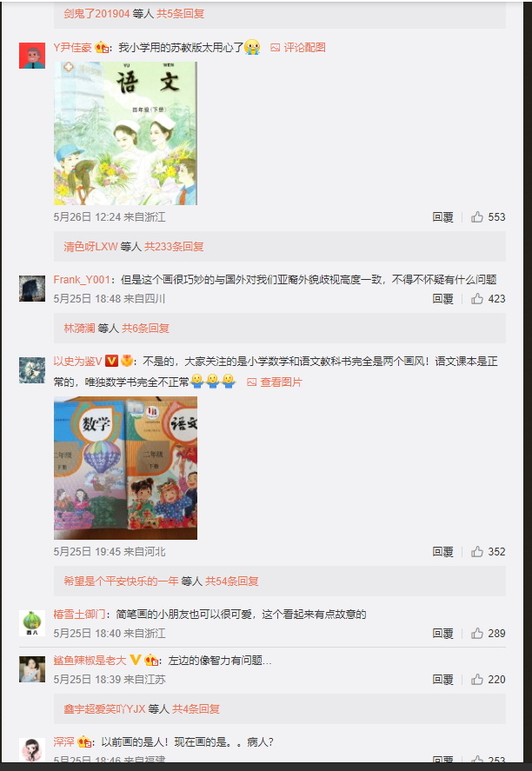Reply to 椿雪士御门's comment
This screenshot has height=771, width=532.
(x=442, y=634)
